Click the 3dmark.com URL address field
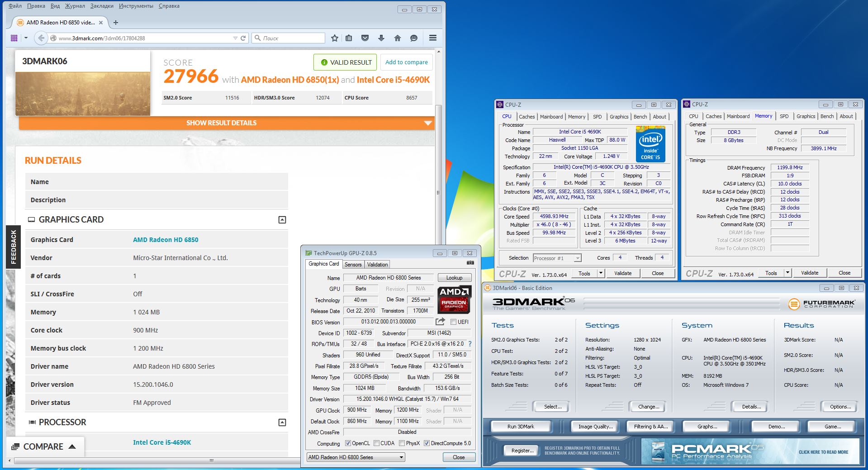This screenshot has height=470, width=868. point(145,38)
